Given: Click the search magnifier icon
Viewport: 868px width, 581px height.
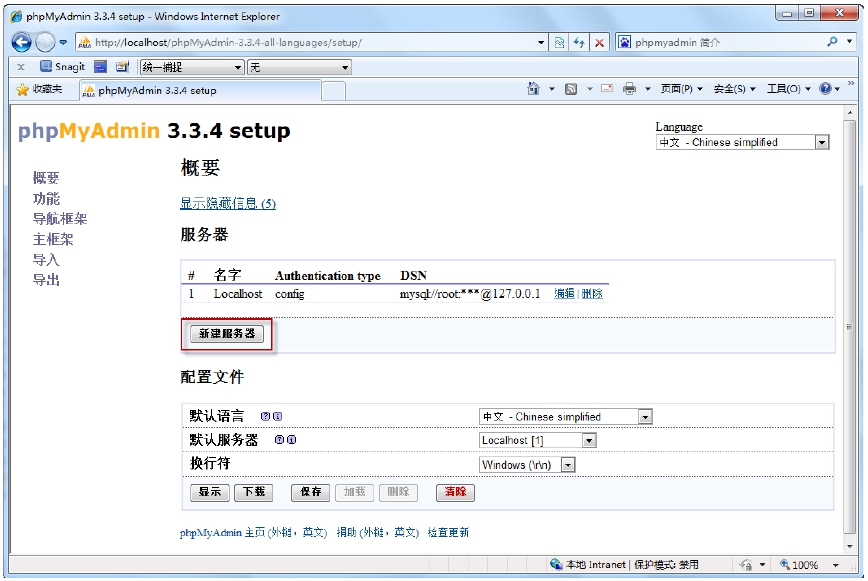Looking at the screenshot, I should (x=832, y=42).
